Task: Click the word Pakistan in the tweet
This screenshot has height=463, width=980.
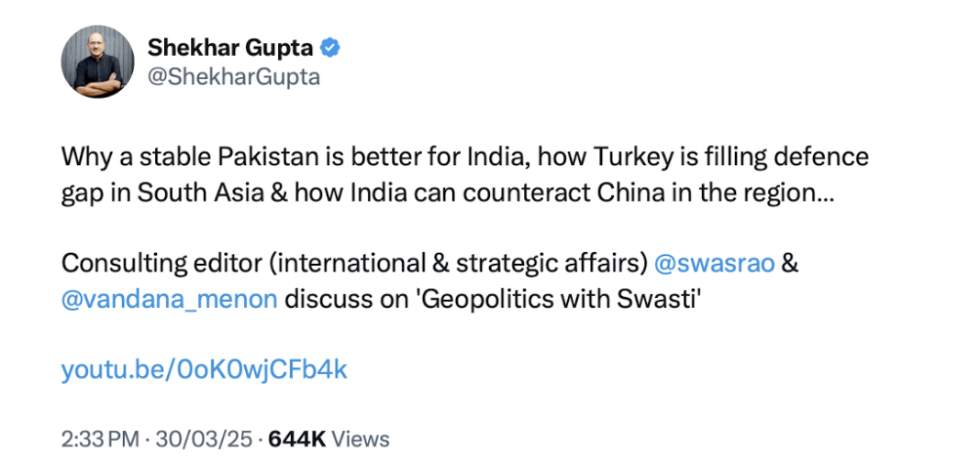Action: tap(266, 157)
